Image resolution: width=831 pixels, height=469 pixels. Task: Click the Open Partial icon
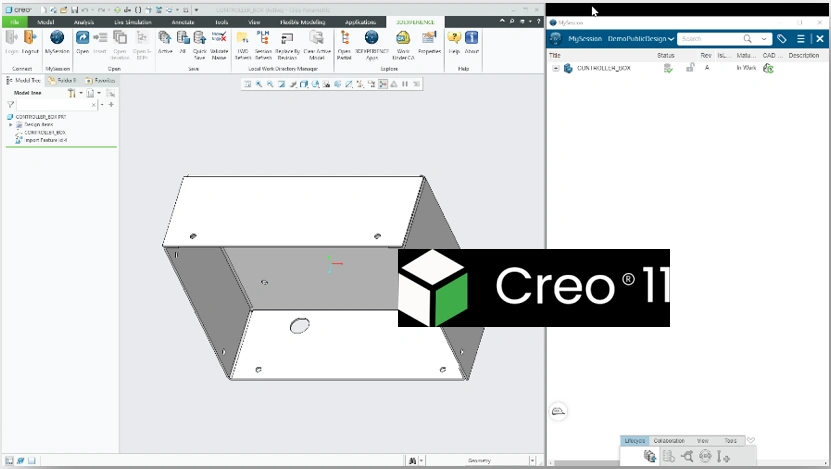344,38
